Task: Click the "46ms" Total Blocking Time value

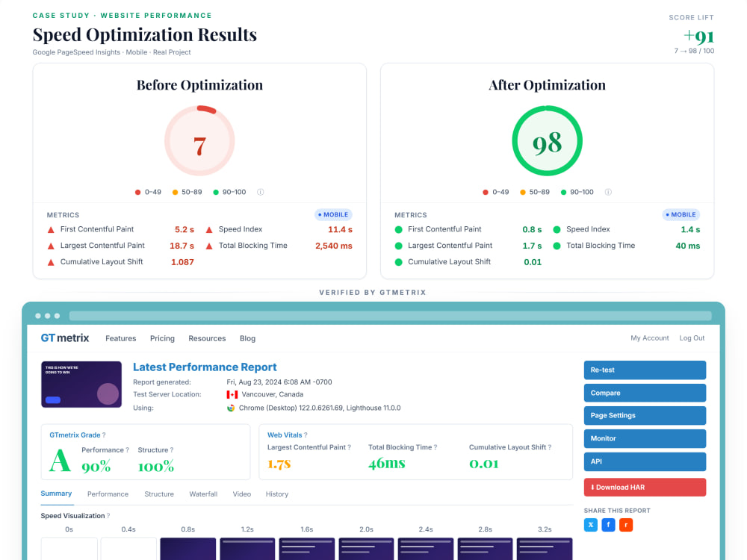Action: tap(386, 464)
